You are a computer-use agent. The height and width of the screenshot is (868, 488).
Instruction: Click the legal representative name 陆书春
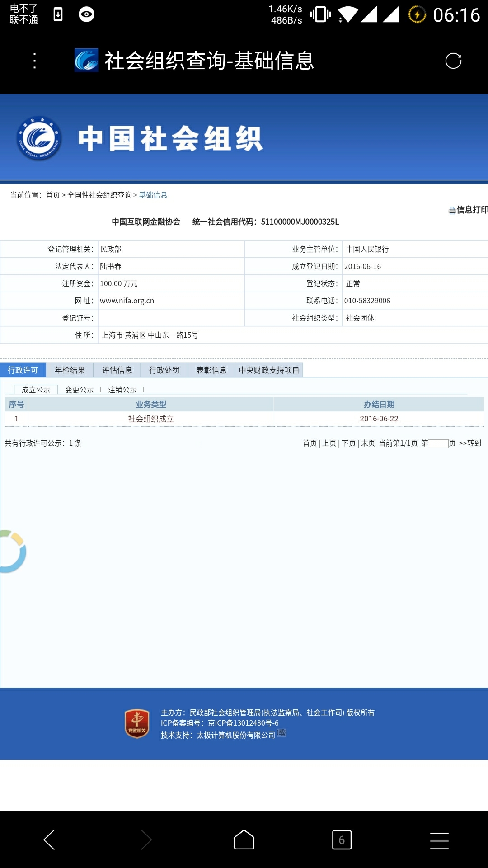pos(111,267)
